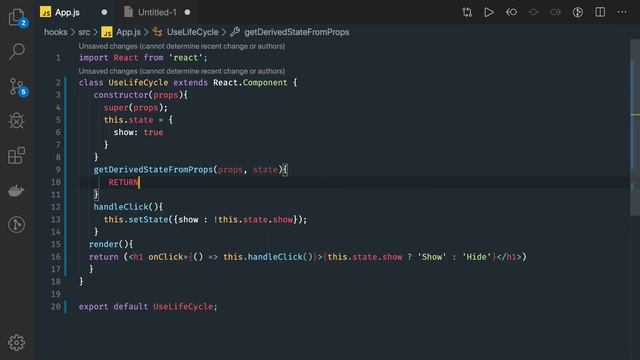
Task: Close the App.js tab via unsaved dot
Action: click(x=104, y=12)
